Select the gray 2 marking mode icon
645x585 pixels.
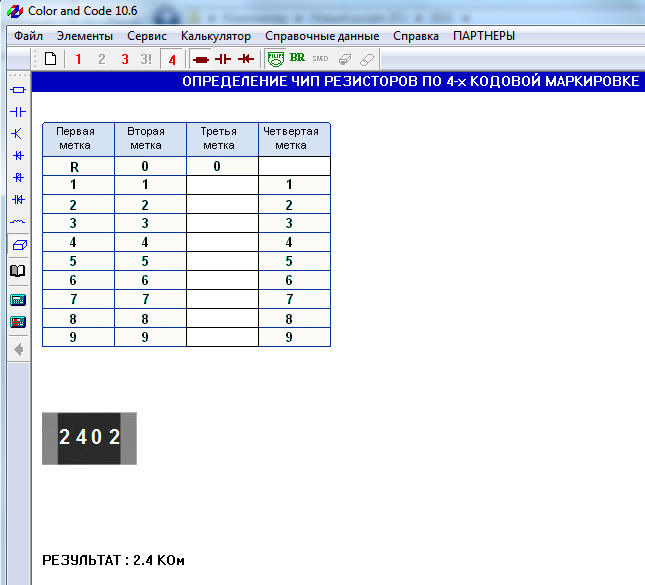[x=102, y=59]
